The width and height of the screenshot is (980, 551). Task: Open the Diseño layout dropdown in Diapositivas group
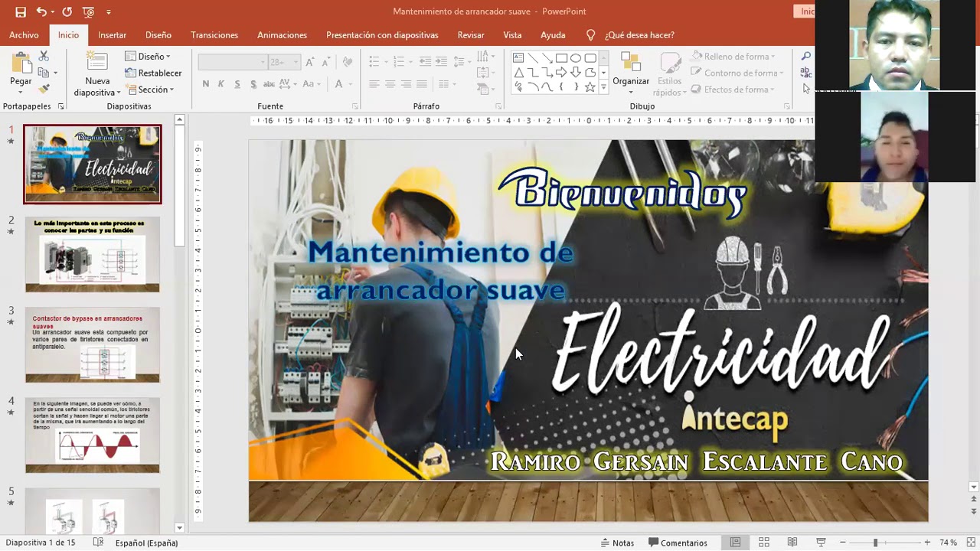point(148,56)
